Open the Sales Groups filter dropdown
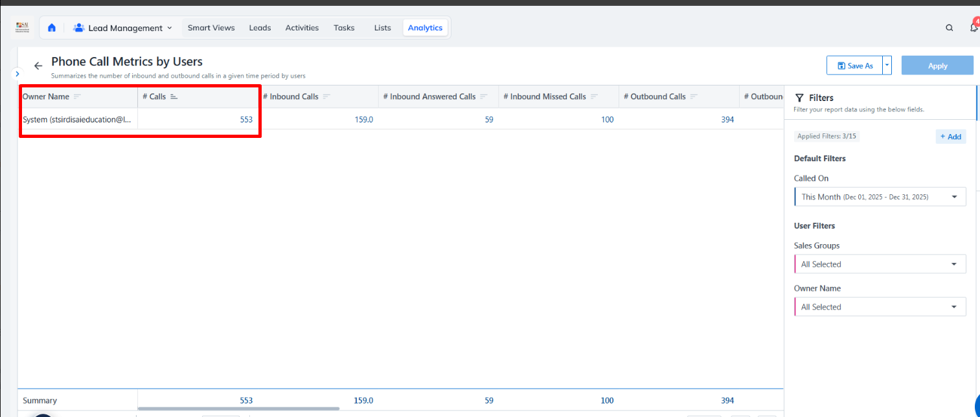 tap(880, 264)
